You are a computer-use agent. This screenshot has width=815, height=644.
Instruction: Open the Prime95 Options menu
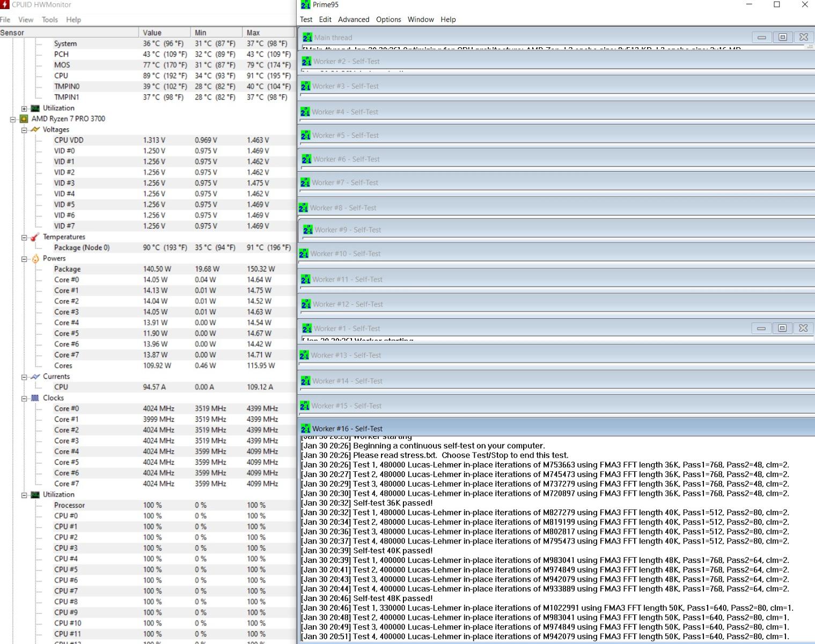(x=388, y=19)
